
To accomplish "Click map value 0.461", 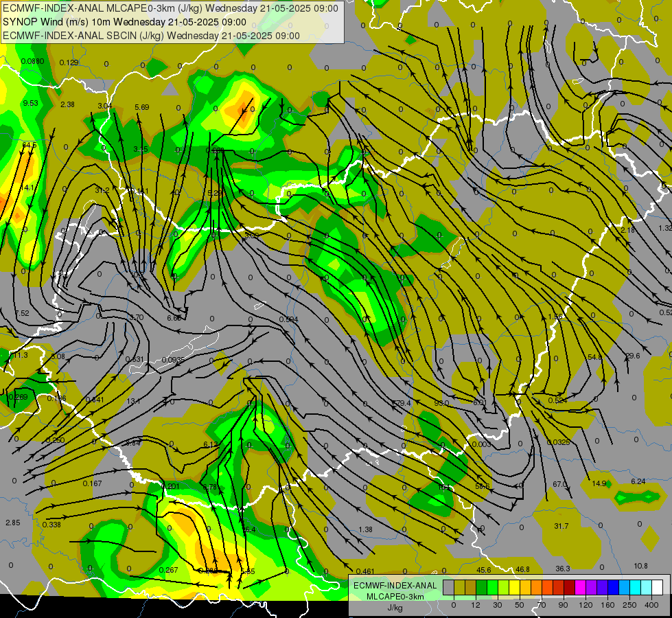I will 365,572.
